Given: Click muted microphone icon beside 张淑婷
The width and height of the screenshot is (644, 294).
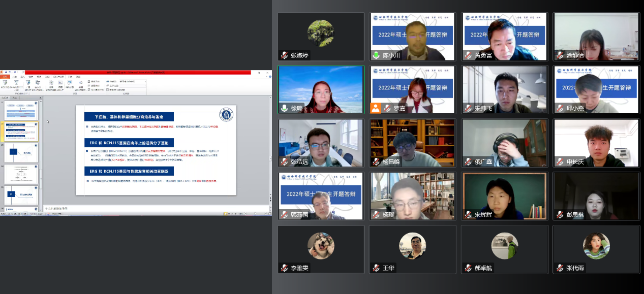Looking at the screenshot, I should click(x=284, y=55).
